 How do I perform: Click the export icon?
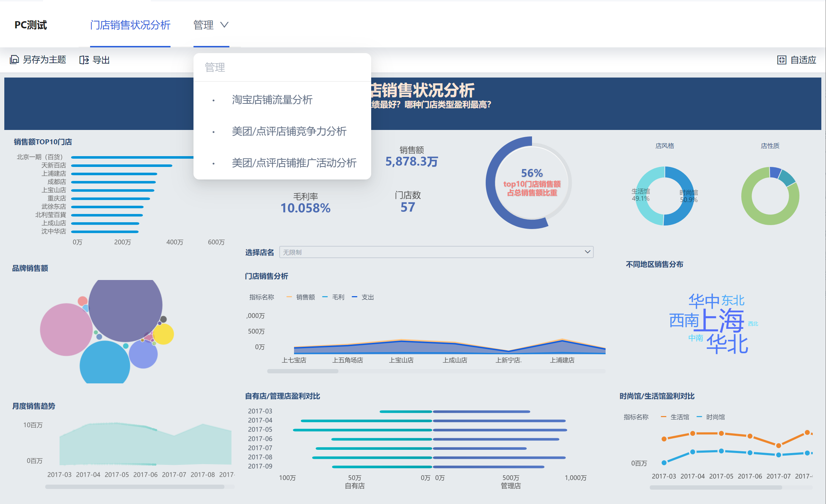pyautogui.click(x=84, y=60)
